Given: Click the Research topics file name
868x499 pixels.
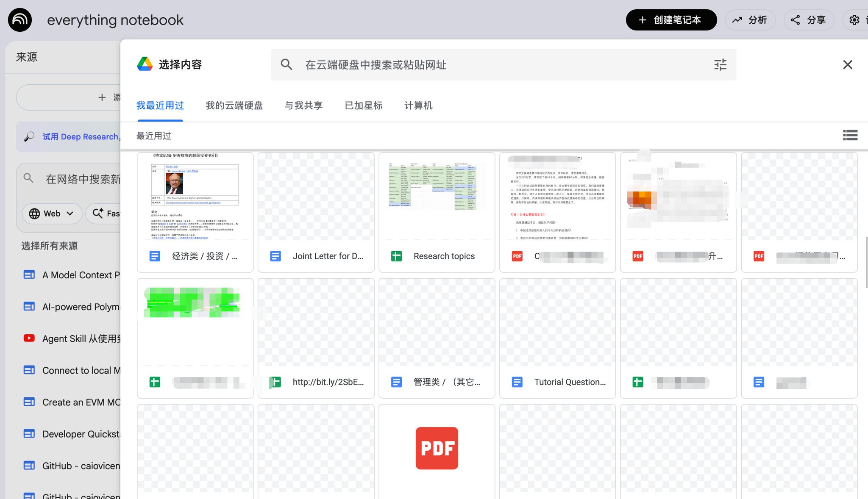Looking at the screenshot, I should pyautogui.click(x=444, y=256).
